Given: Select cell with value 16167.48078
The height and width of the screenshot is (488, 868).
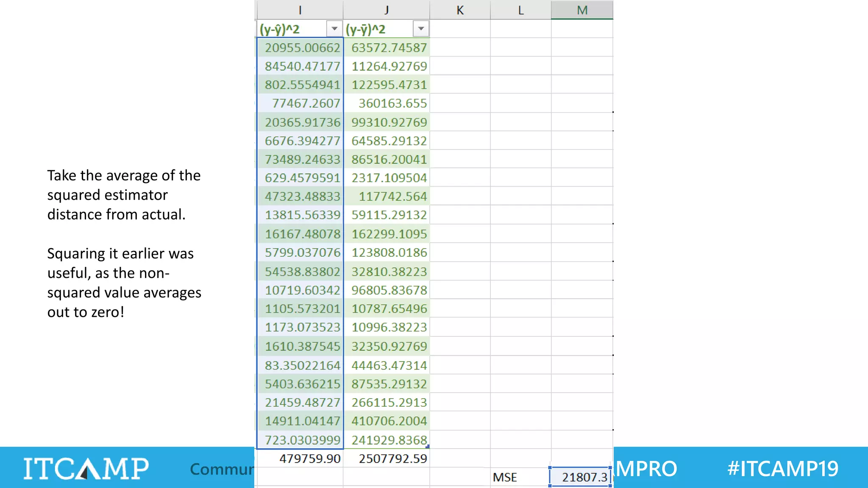Looking at the screenshot, I should 300,234.
